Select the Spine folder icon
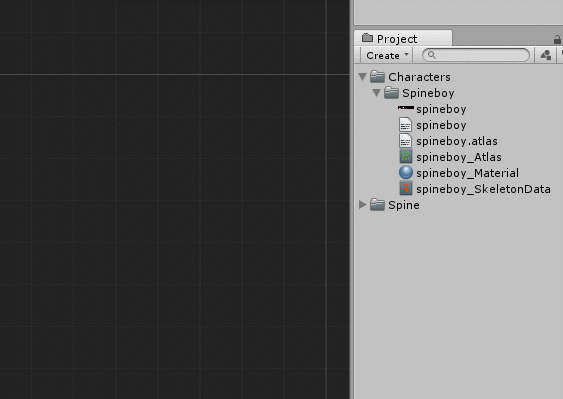The image size is (563, 399). point(377,205)
